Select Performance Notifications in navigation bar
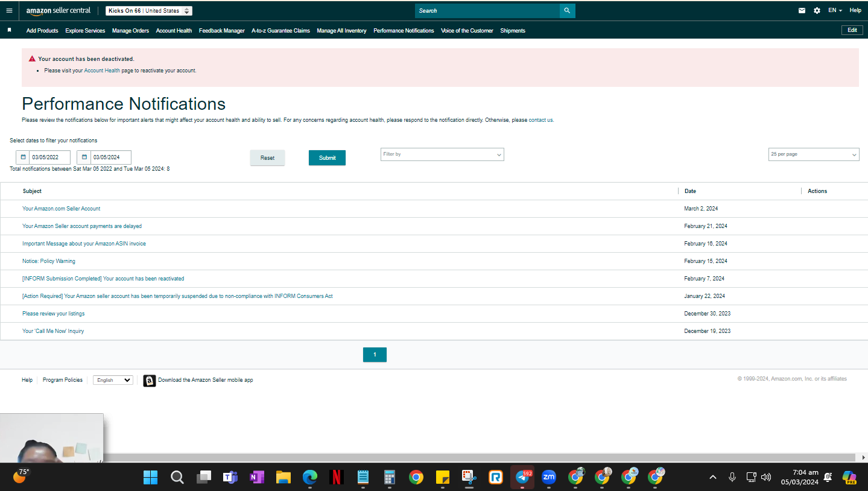Viewport: 868px width, 491px height. pos(404,31)
